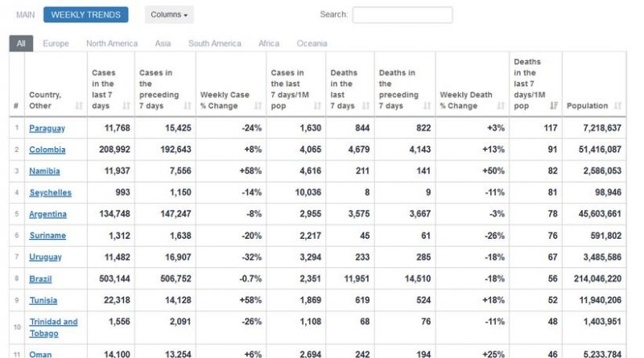Select the Oceania region filter
The image size is (644, 358).
tap(312, 43)
